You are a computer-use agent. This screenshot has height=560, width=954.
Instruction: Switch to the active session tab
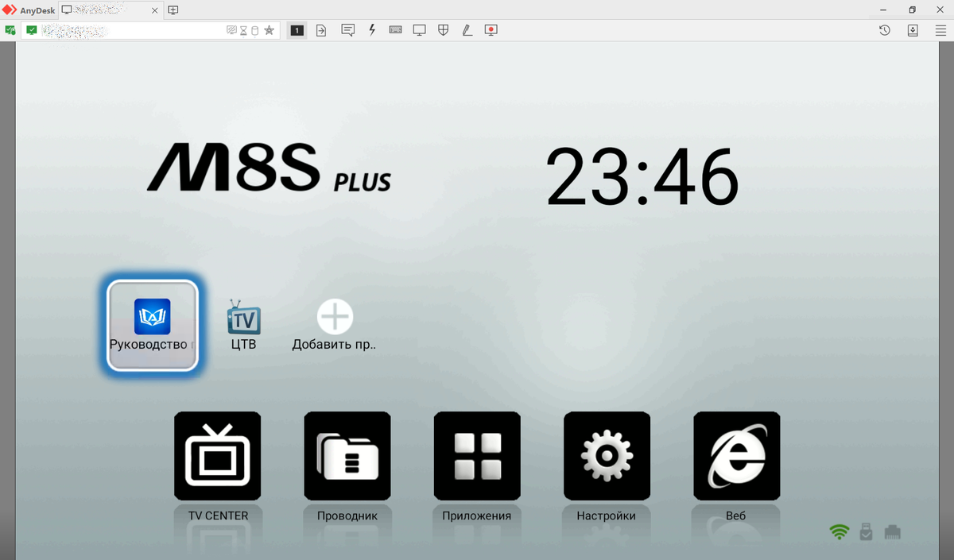(x=103, y=10)
